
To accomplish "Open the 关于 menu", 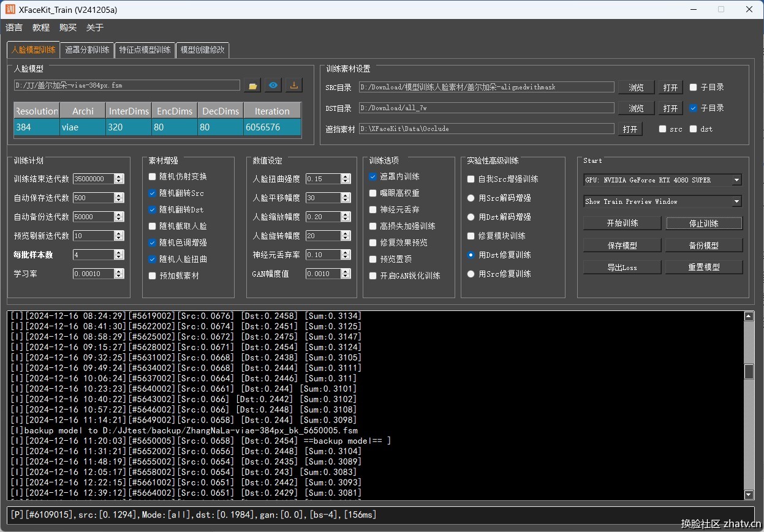I will point(95,28).
